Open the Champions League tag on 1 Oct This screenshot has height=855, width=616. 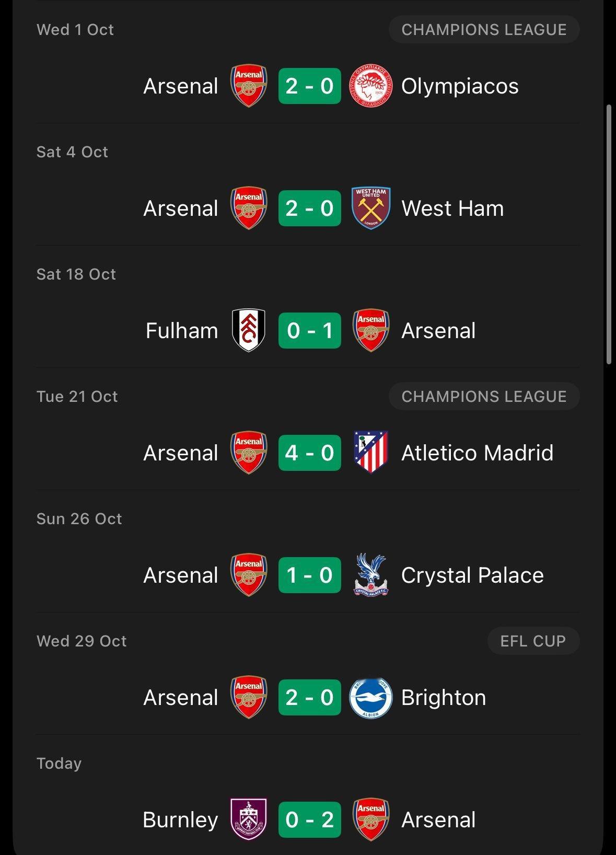[484, 30]
